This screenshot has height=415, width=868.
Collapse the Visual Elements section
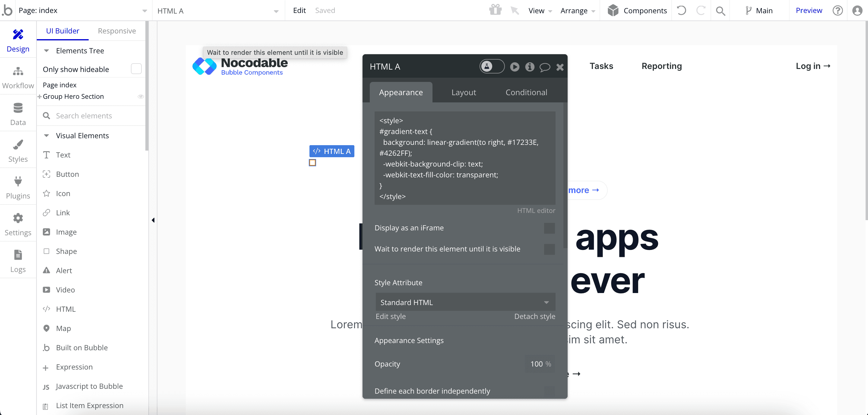pos(46,136)
